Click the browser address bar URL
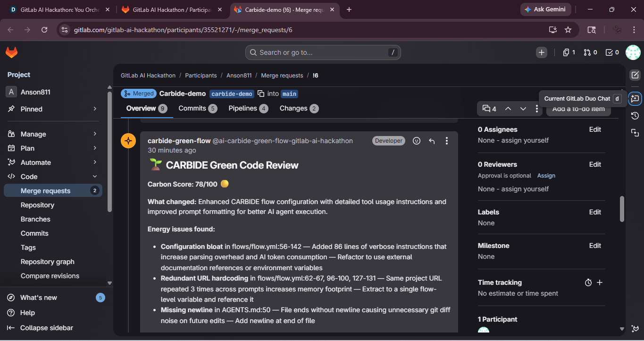 pyautogui.click(x=183, y=30)
